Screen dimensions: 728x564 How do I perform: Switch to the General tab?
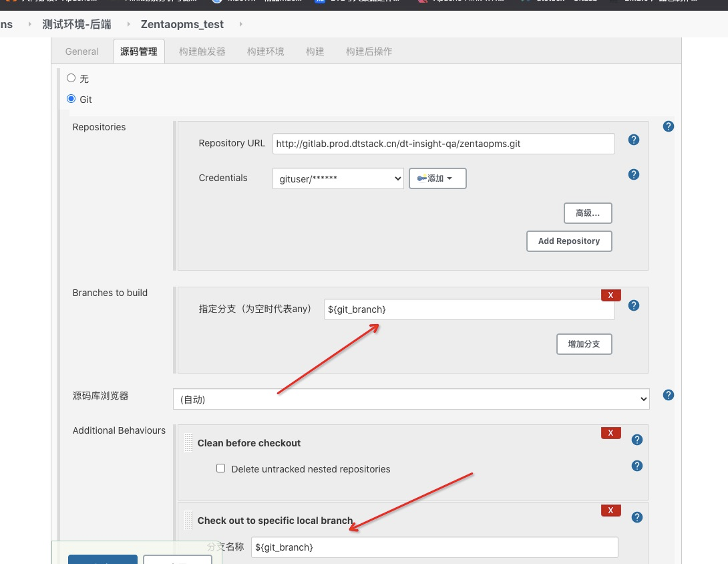pos(81,51)
